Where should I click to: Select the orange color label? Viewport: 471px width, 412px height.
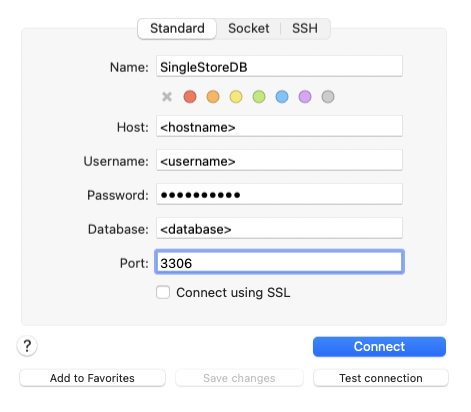pyautogui.click(x=213, y=97)
